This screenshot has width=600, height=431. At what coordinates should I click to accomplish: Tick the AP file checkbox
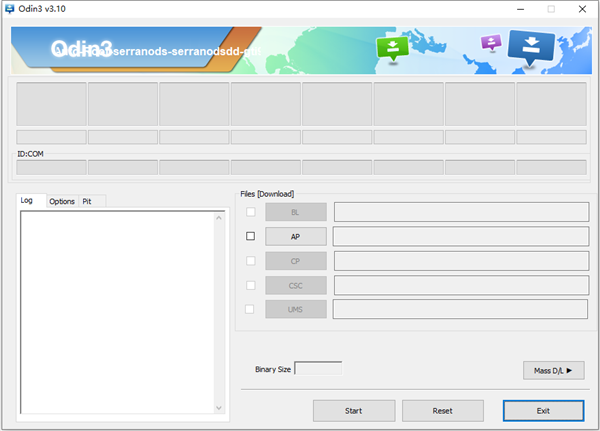click(250, 236)
